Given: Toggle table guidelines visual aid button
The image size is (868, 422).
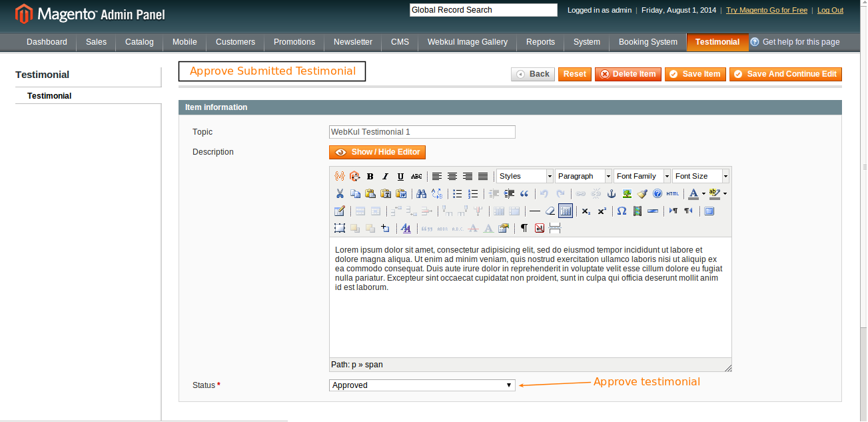Looking at the screenshot, I should pyautogui.click(x=566, y=211).
